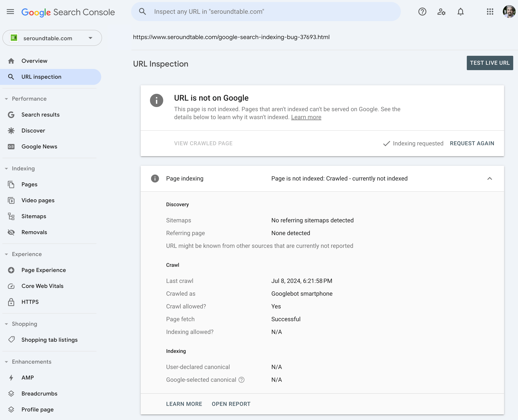Screen dimensions: 518x420
Task: Click the Overview home icon
Action: 11,61
